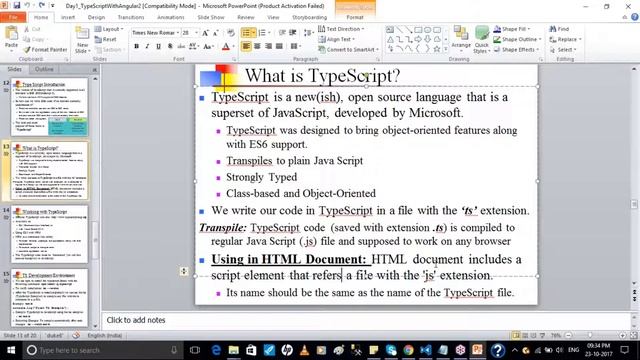Image resolution: width=640 pixels, height=360 pixels.
Task: Open the Font size dropdown
Action: (197, 33)
